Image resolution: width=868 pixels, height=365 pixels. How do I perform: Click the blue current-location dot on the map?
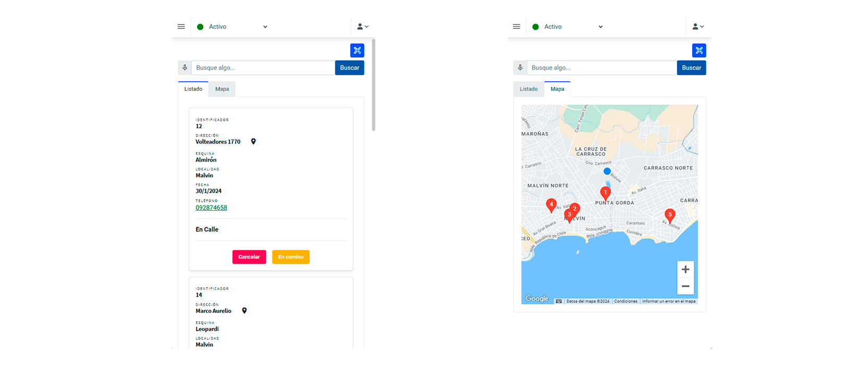tap(607, 171)
